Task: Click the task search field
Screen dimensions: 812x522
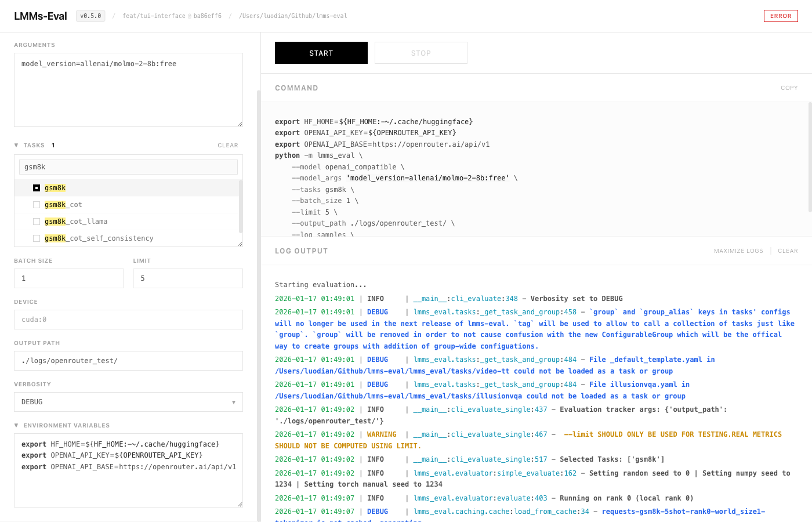Action: 128,167
